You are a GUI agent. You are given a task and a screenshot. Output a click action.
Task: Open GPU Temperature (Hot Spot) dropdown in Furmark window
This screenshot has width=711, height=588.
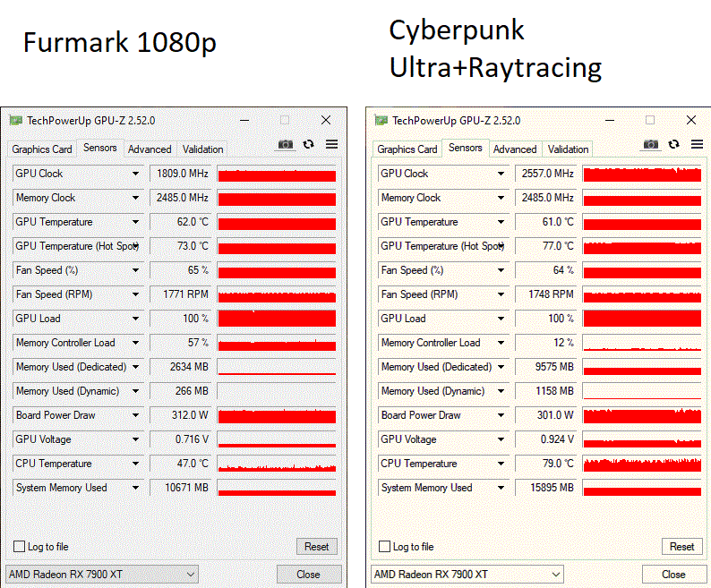(x=135, y=246)
